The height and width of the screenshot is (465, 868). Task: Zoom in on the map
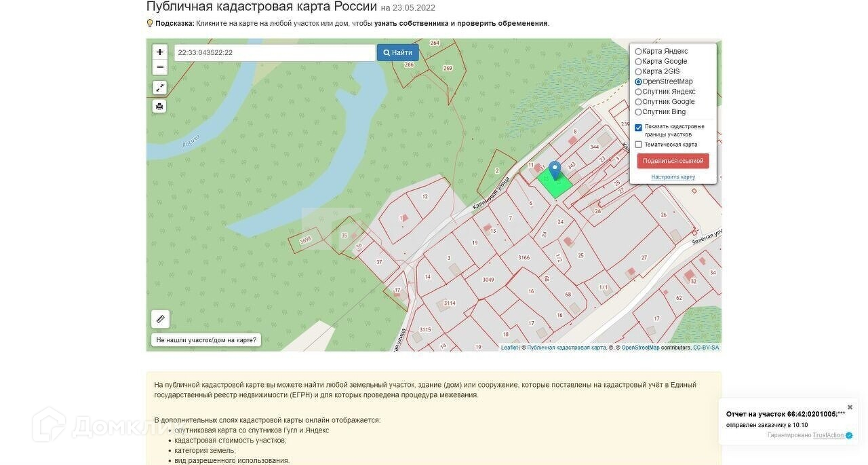[159, 52]
